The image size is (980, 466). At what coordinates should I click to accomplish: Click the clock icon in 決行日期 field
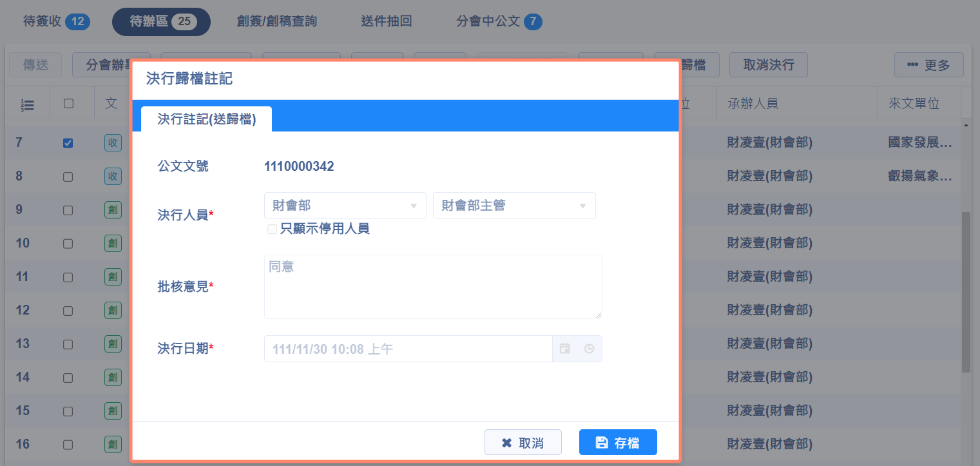(x=589, y=349)
